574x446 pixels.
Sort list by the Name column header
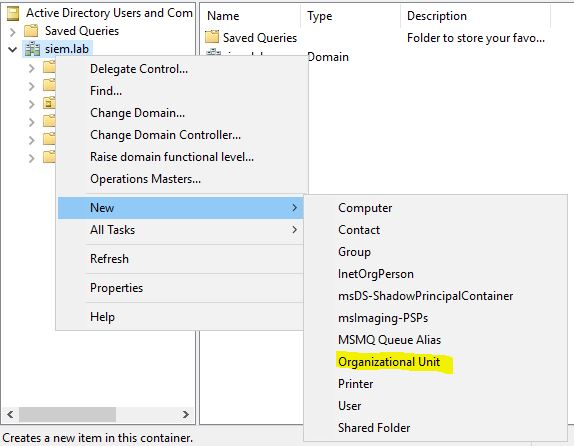[251, 16]
